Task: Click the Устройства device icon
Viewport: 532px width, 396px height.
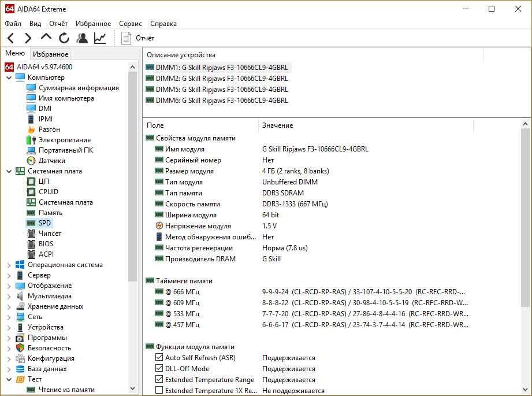Action: 20,327
